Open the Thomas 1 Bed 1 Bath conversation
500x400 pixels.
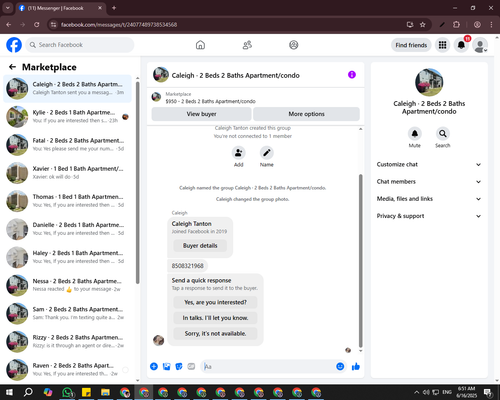67,201
